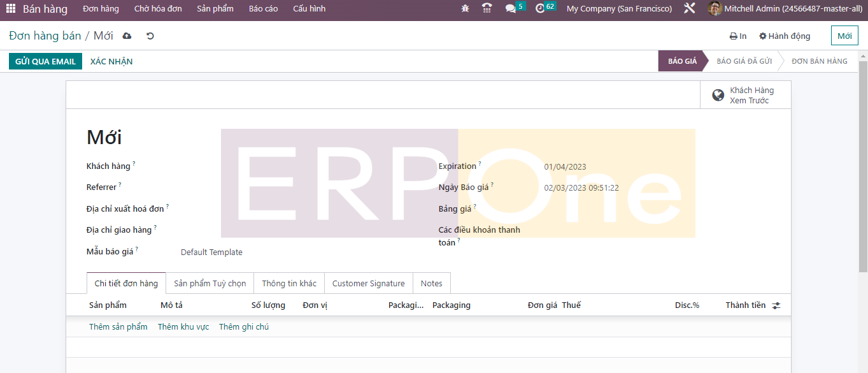Discard changes with the undo icon
Image resolution: width=868 pixels, height=373 pixels.
point(150,36)
